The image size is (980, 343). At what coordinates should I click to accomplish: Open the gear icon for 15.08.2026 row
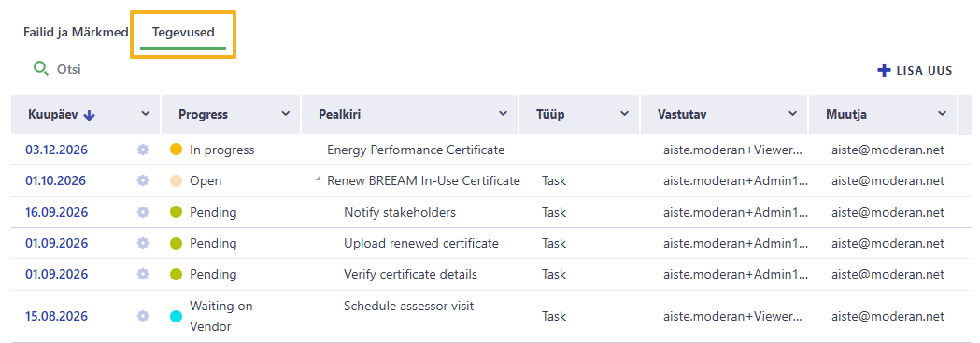[143, 316]
